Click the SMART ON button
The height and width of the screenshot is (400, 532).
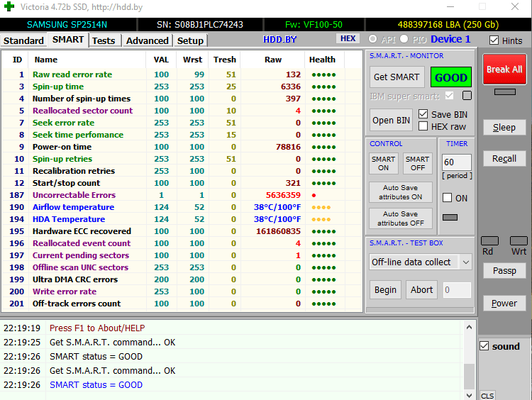(383, 163)
